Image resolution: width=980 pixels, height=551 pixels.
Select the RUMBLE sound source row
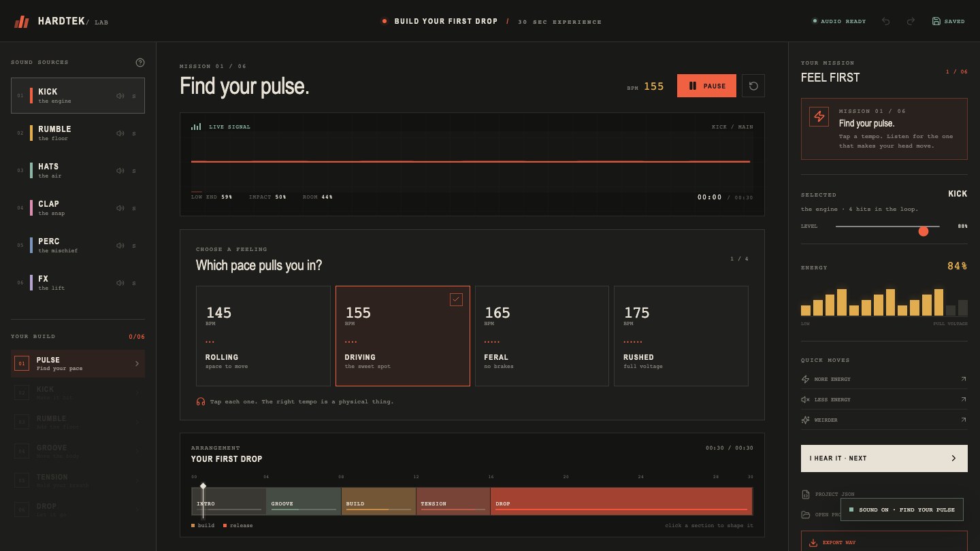(78, 133)
